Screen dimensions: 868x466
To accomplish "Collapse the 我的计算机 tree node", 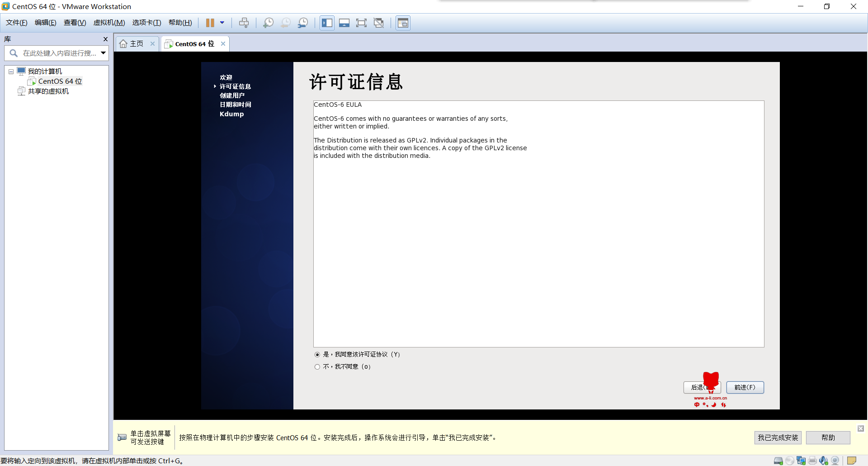I will [11, 71].
